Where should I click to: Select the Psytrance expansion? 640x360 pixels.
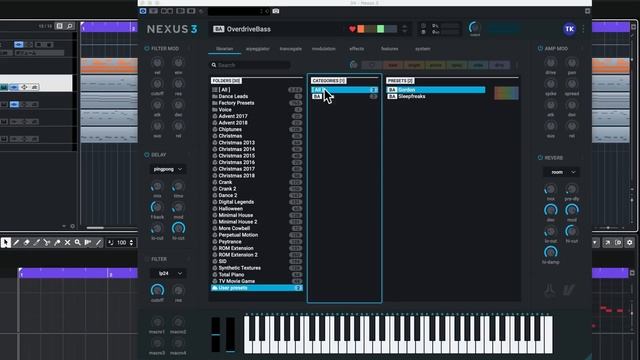pos(257,242)
